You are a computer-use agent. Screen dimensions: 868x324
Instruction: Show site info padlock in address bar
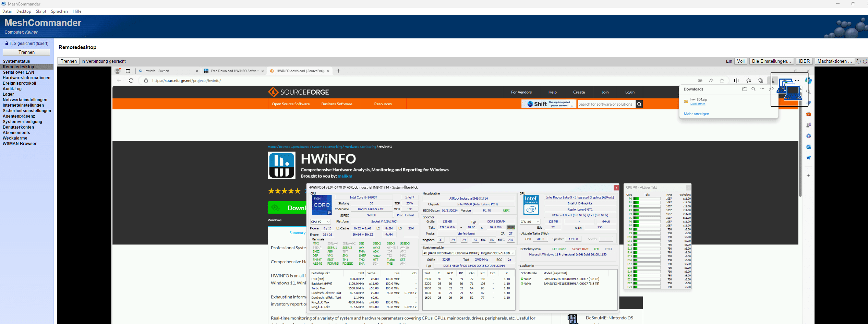tap(146, 81)
